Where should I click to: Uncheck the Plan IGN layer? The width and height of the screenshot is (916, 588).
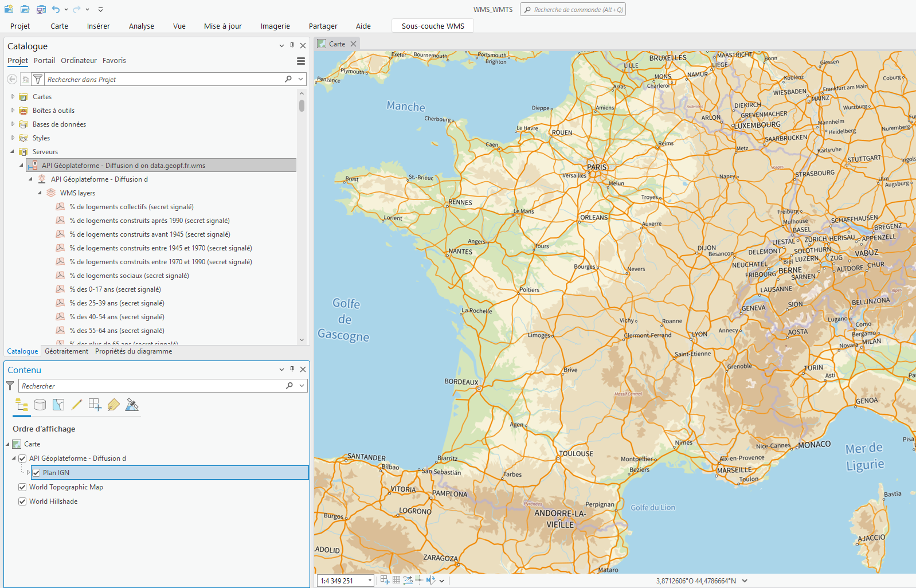point(36,473)
